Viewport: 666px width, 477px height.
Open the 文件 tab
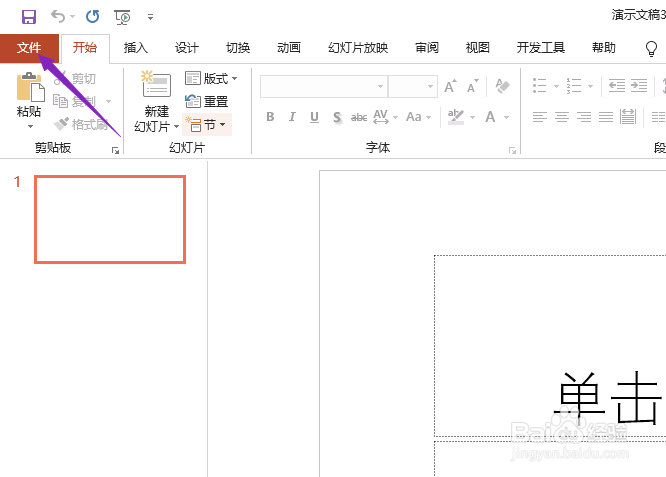click(29, 48)
